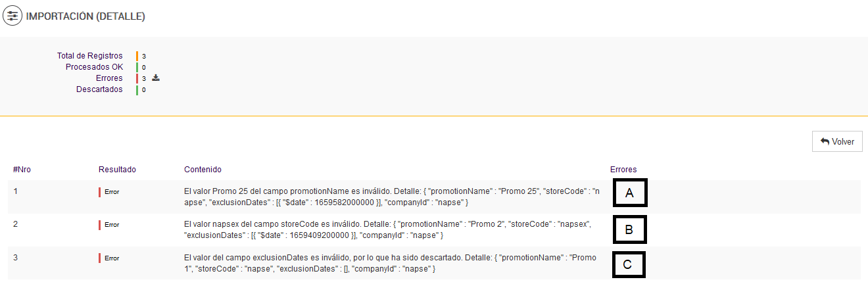Download the errors file
868x286 pixels.
[x=156, y=78]
